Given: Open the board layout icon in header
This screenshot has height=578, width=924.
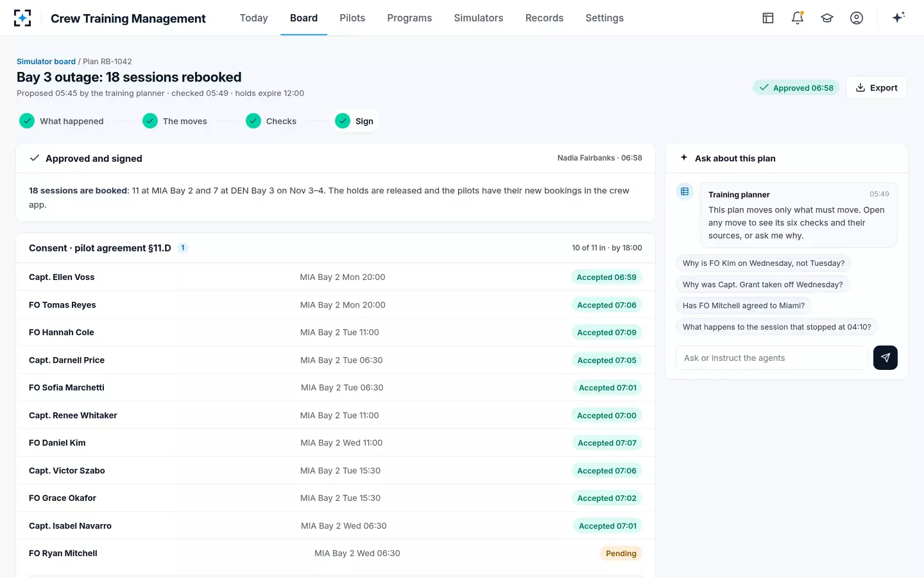Looking at the screenshot, I should click(x=768, y=18).
